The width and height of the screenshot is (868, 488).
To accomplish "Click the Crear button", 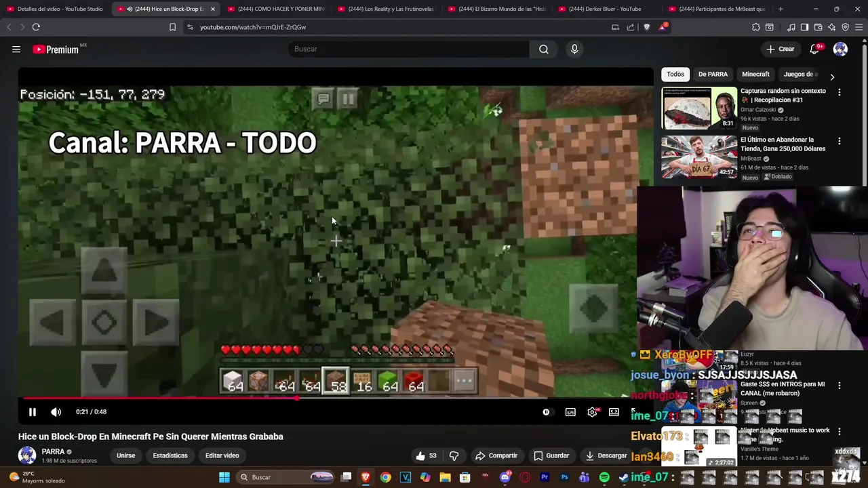I will (780, 49).
